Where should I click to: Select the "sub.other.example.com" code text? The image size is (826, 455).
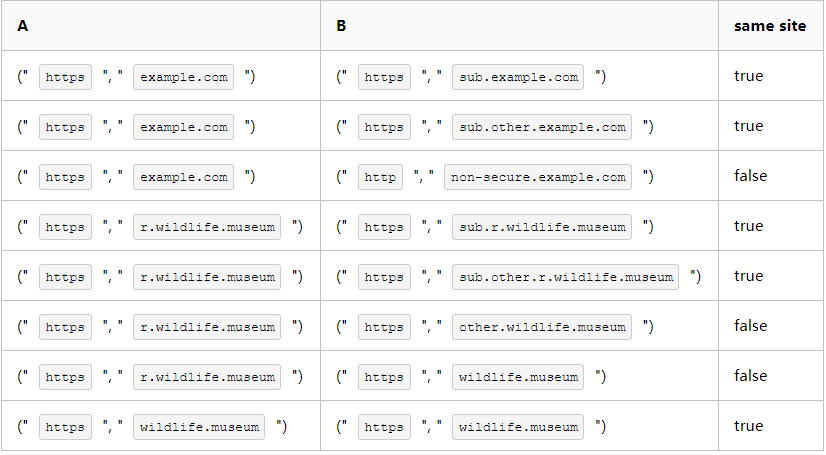pos(542,127)
